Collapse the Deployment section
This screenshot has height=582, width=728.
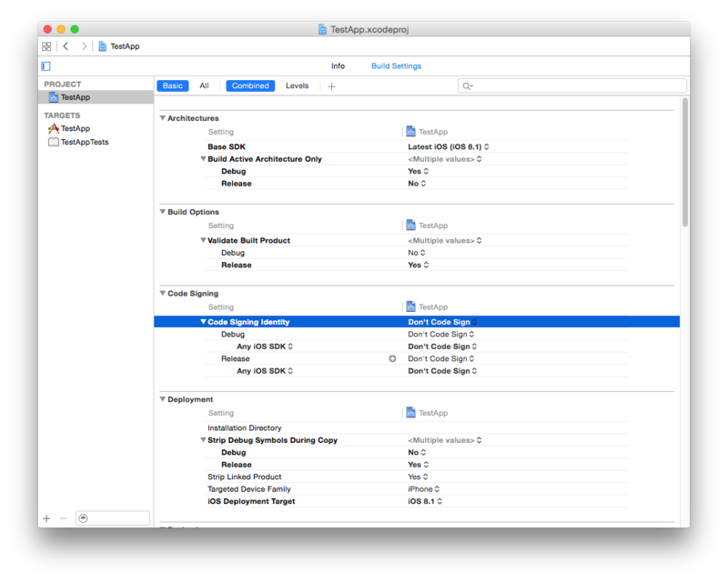[x=163, y=399]
